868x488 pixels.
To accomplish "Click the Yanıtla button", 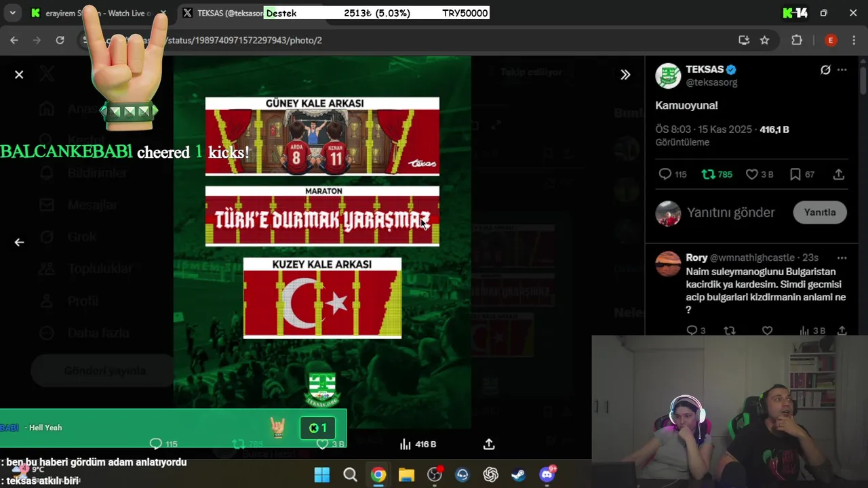I will pyautogui.click(x=820, y=212).
